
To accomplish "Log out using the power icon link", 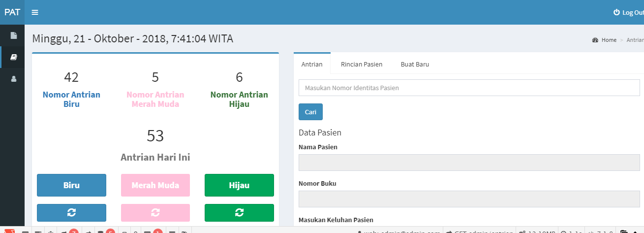I will click(628, 12).
